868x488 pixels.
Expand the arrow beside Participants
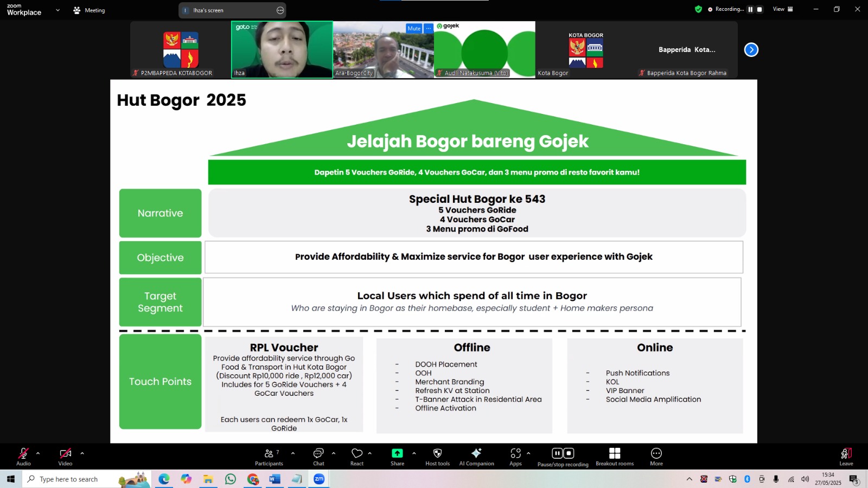[x=293, y=453]
